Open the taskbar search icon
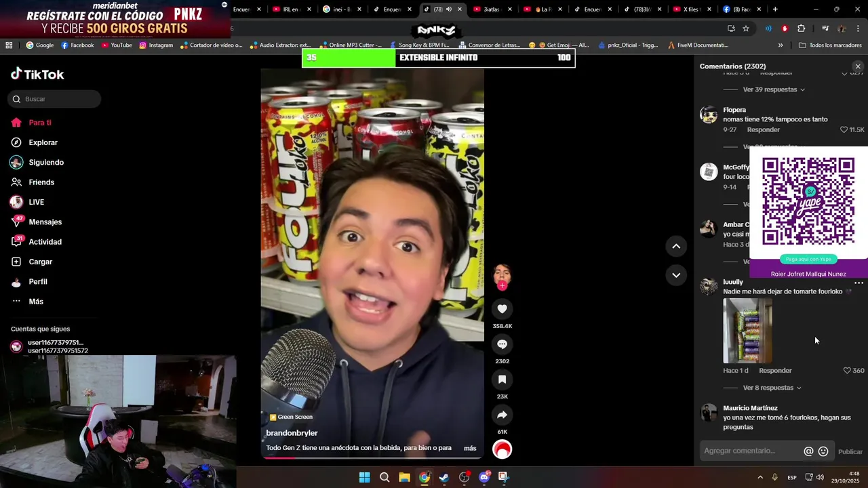Viewport: 868px width, 488px height. (384, 477)
